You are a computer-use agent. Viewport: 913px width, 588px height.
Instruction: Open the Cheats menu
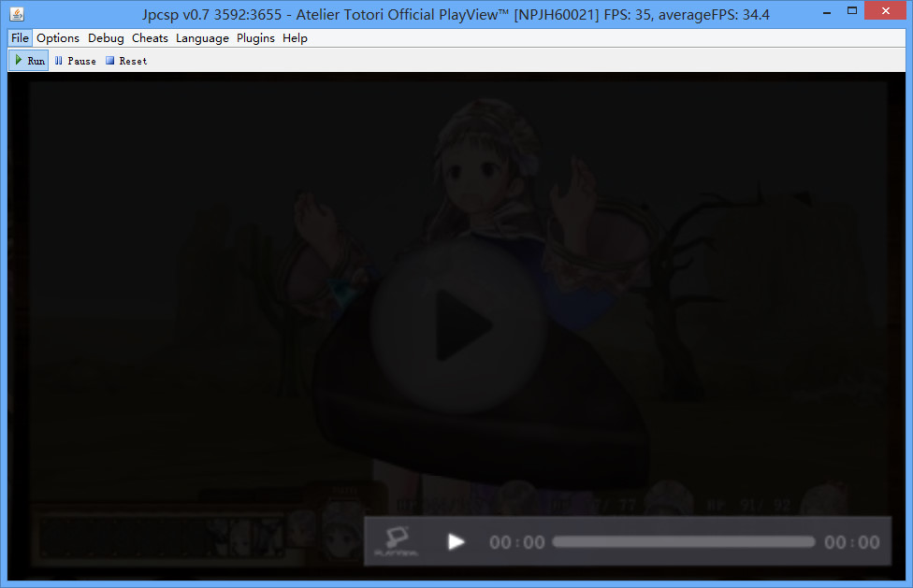pyautogui.click(x=150, y=37)
